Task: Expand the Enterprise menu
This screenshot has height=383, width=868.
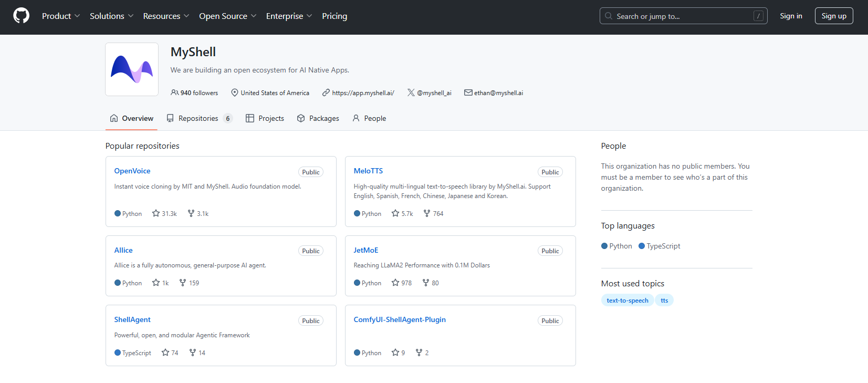Action: tap(289, 16)
